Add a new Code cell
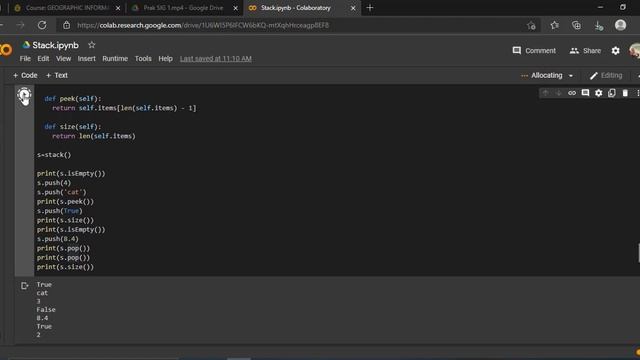Screen dimensions: 640x360 click(25, 76)
